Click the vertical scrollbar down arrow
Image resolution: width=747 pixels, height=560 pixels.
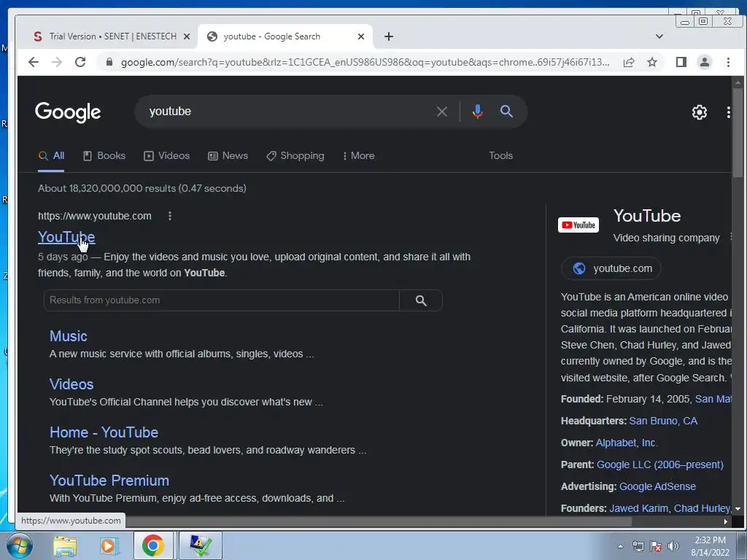pyautogui.click(x=738, y=509)
